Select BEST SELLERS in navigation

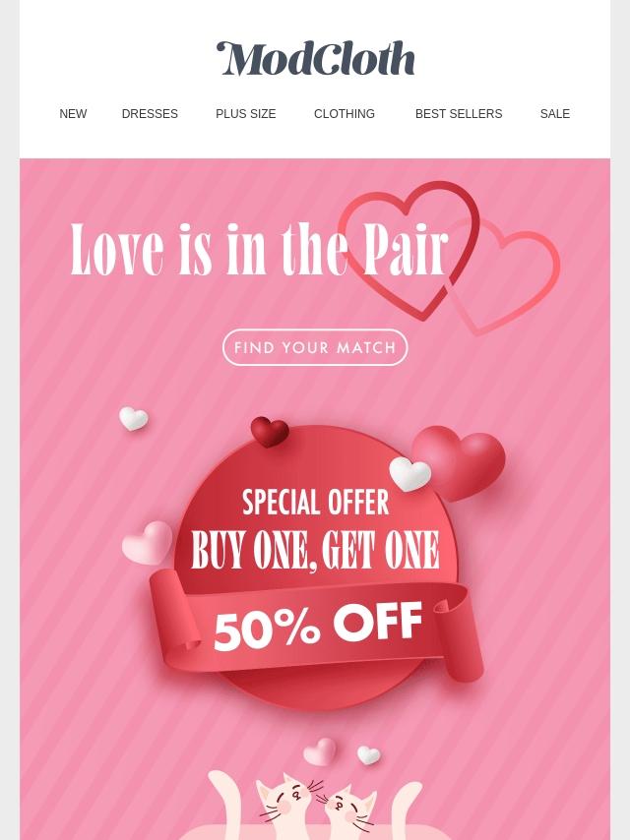click(x=459, y=113)
